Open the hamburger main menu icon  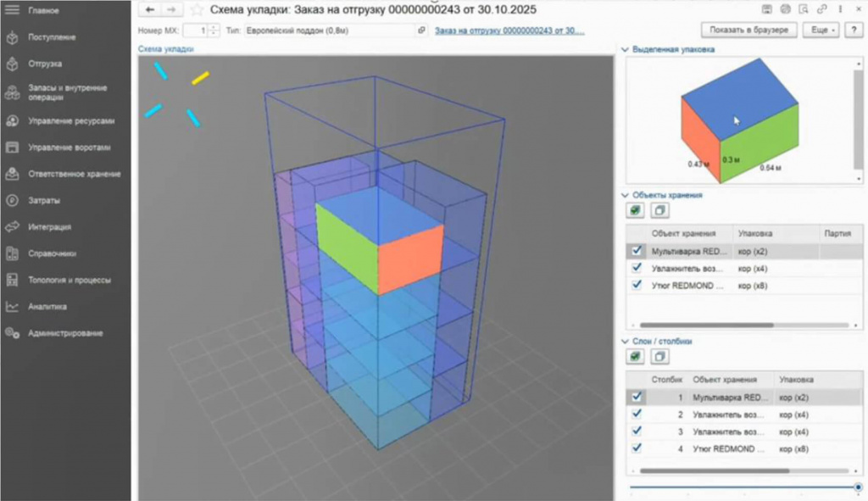pyautogui.click(x=12, y=10)
